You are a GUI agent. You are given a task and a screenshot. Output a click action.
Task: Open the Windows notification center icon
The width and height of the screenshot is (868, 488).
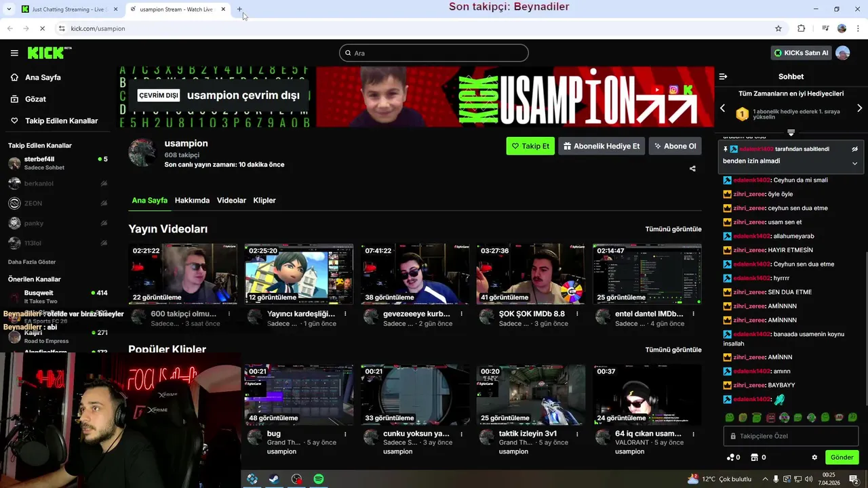(x=854, y=479)
